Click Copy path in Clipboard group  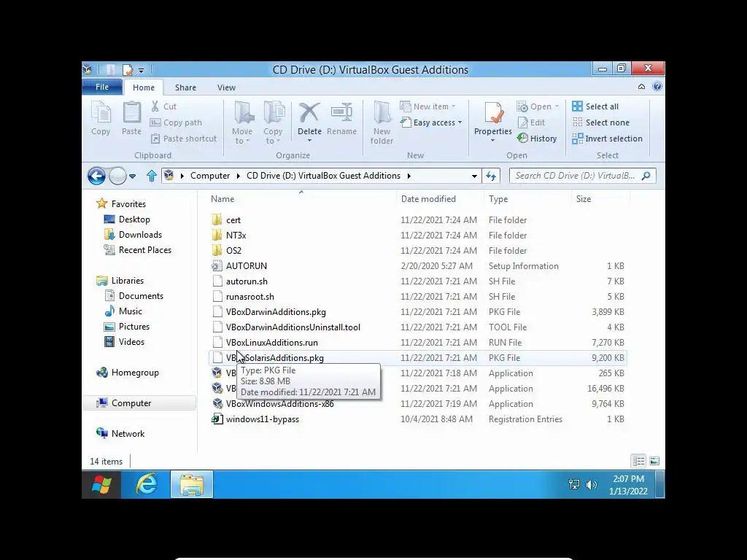176,122
